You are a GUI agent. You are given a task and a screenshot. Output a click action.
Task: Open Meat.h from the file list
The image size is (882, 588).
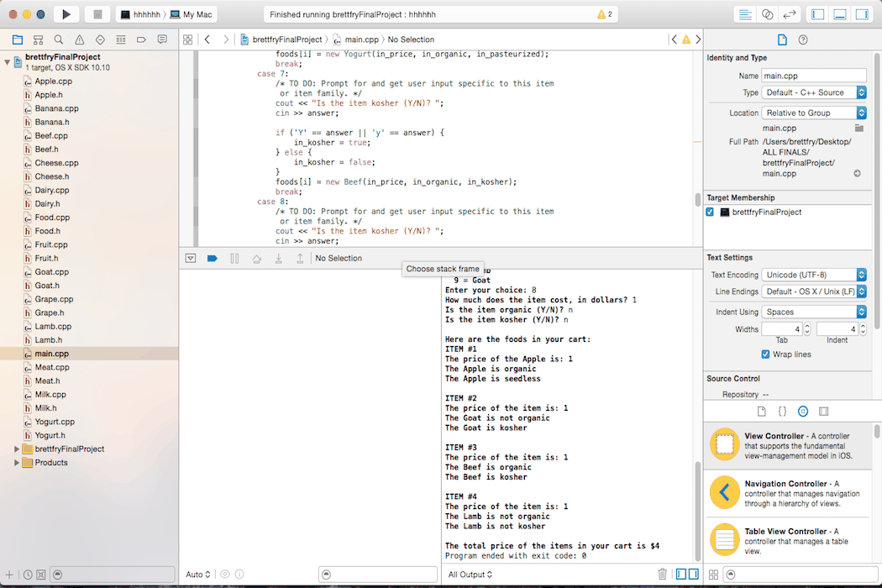tap(47, 381)
